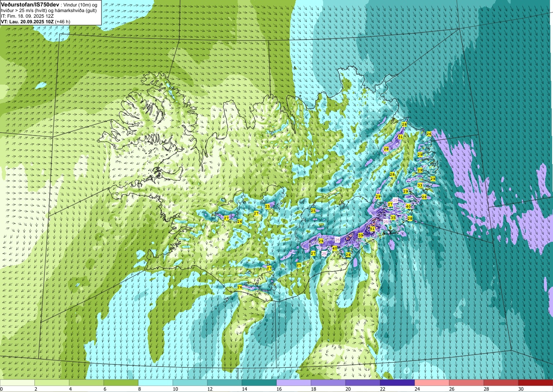553x392 pixels.
Task: Pick the violet 20–22 m/s legend swatch
Action: point(363,383)
